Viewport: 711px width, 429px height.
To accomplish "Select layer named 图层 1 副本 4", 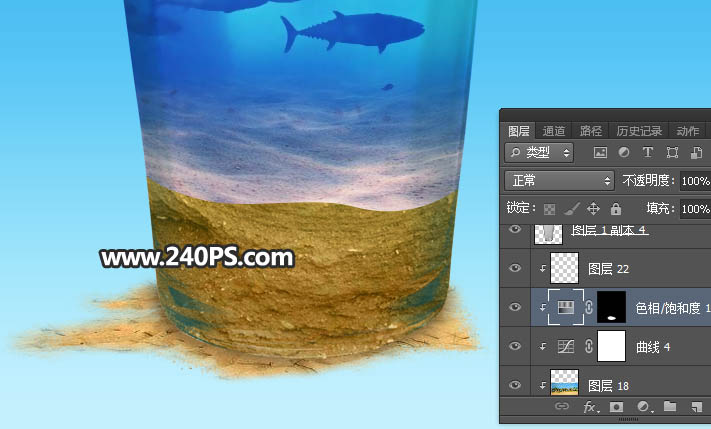I will (609, 230).
